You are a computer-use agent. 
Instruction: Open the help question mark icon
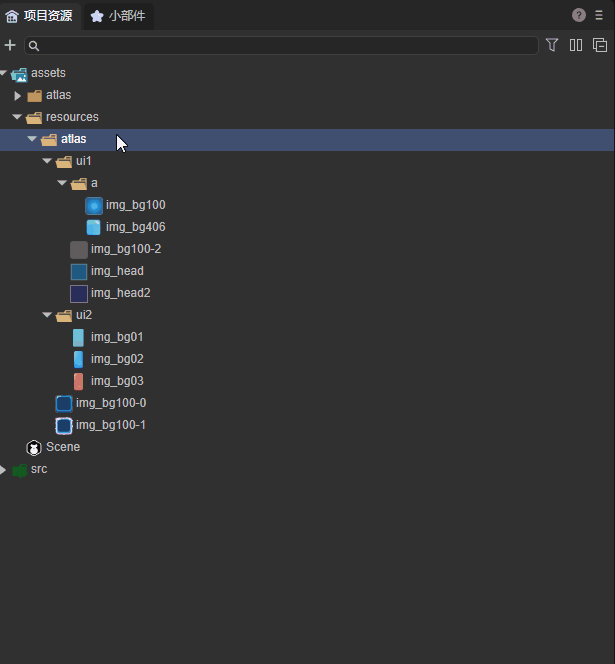(x=579, y=15)
